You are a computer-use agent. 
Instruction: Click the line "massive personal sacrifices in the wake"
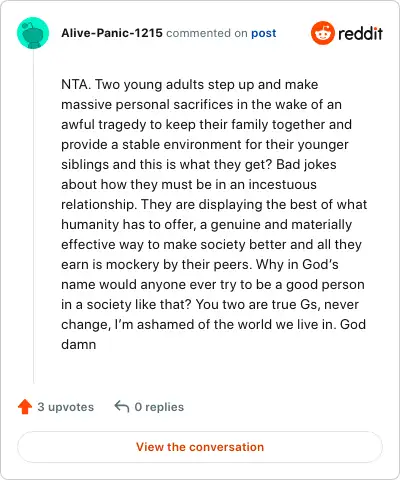[x=201, y=104]
